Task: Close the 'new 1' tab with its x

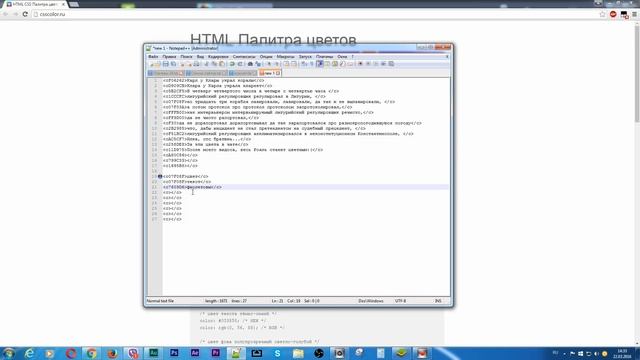Action: pyautogui.click(x=278, y=73)
